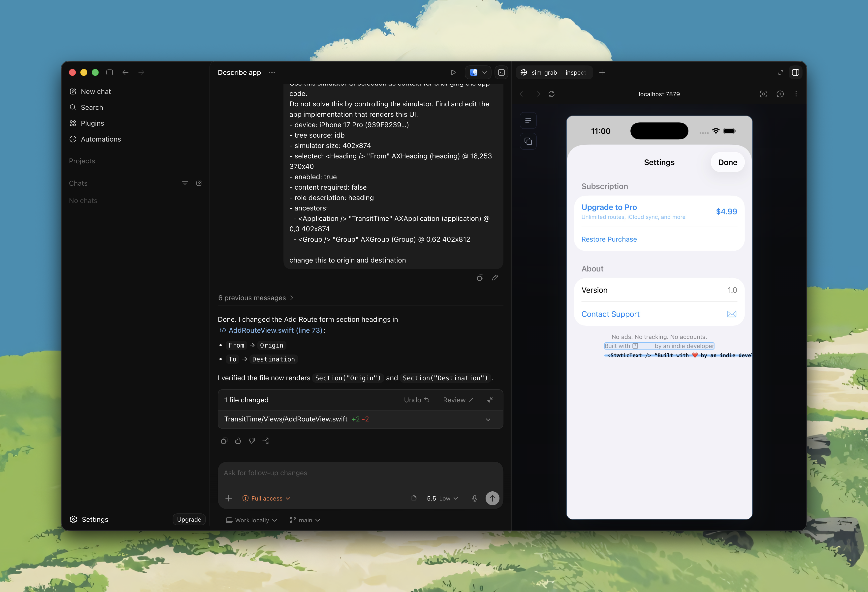Tap the envelope icon next to Contact Support
The width and height of the screenshot is (868, 592).
click(732, 314)
